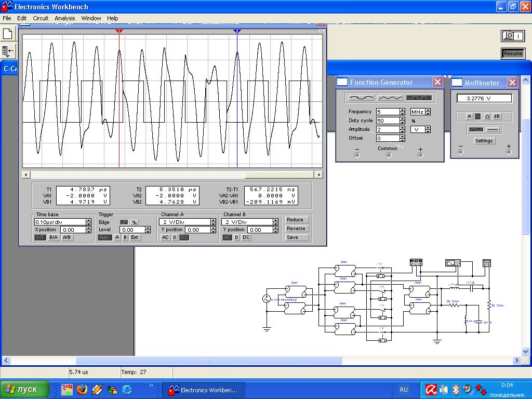The image size is (532, 399).
Task: Click the Resume simulation button
Action: [513, 54]
